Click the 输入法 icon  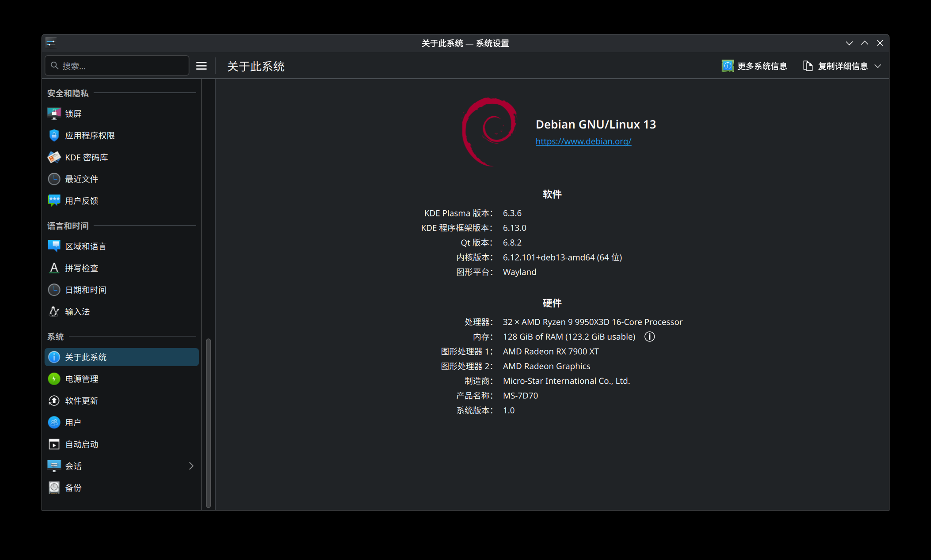coord(54,312)
